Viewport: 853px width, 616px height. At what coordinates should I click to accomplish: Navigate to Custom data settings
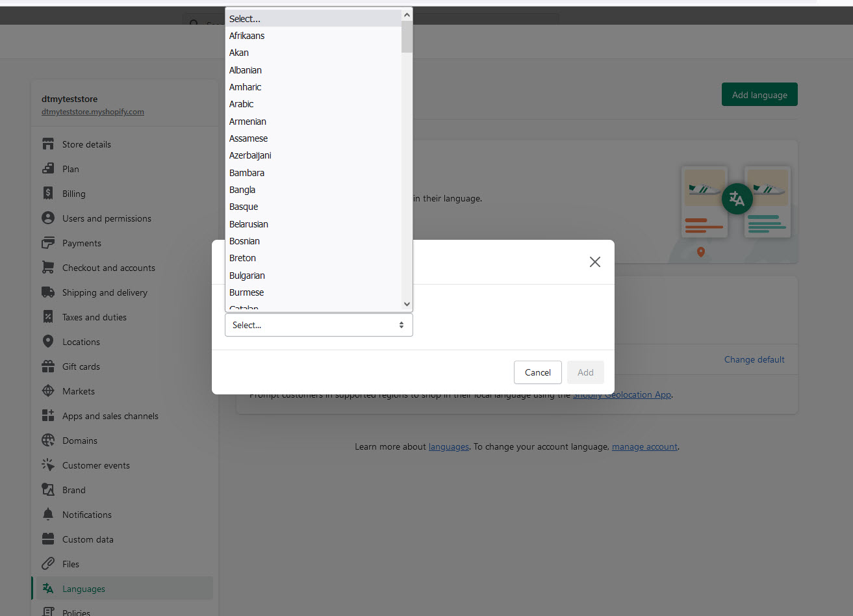(48, 539)
